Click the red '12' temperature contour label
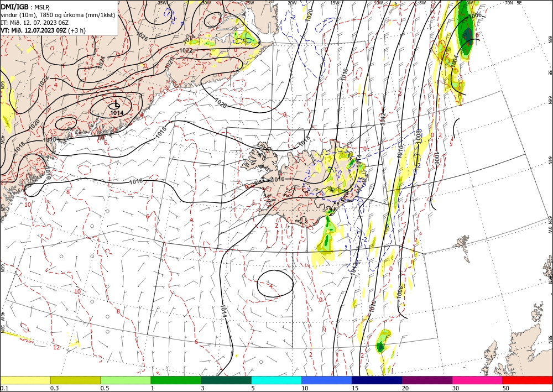Viewport: 553px width, 392px height. [56, 347]
